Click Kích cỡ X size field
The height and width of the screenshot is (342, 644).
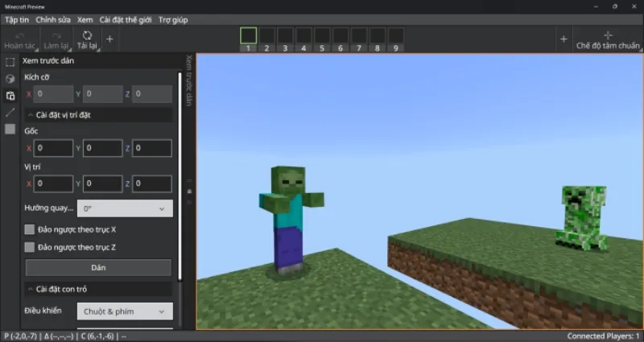[53, 94]
